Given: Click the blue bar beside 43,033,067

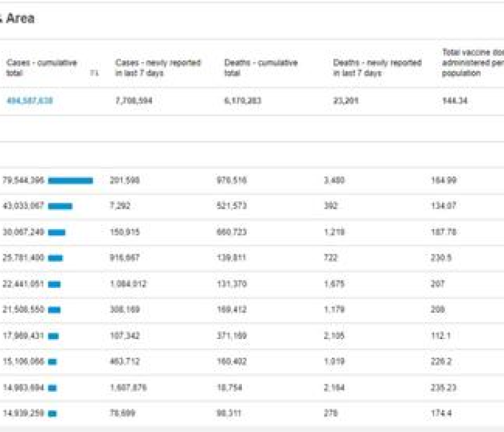Looking at the screenshot, I should point(60,206).
